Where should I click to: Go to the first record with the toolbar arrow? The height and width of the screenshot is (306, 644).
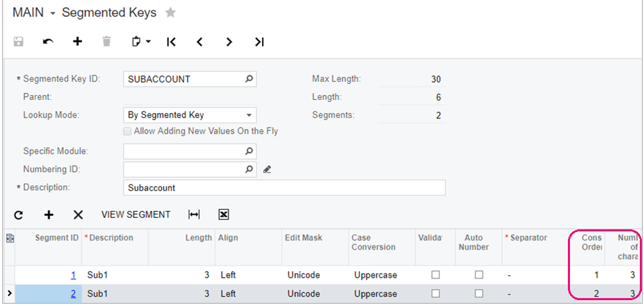(x=171, y=42)
